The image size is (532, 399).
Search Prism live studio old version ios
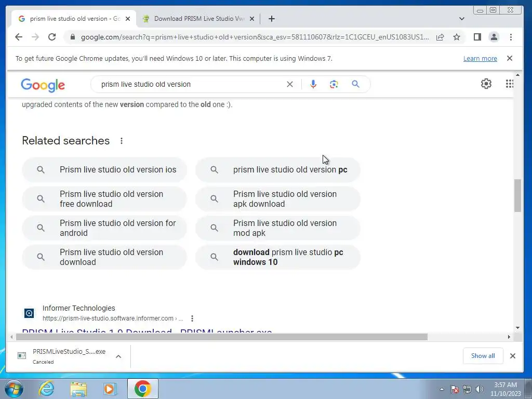point(104,170)
